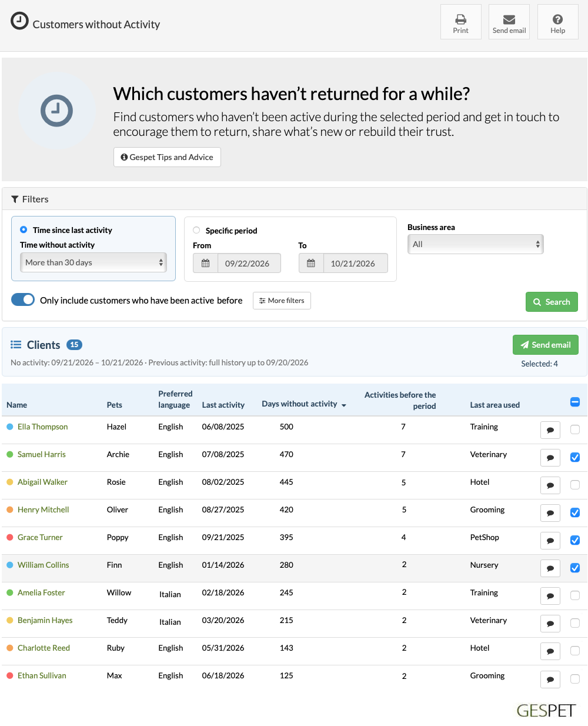Select the Specific period radio button

[x=196, y=230]
